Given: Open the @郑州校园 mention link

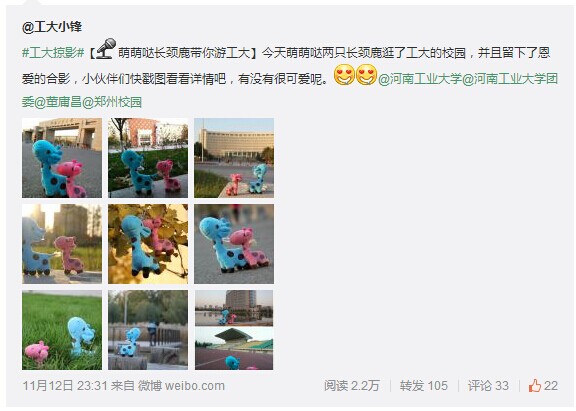Looking at the screenshot, I should 112,102.
